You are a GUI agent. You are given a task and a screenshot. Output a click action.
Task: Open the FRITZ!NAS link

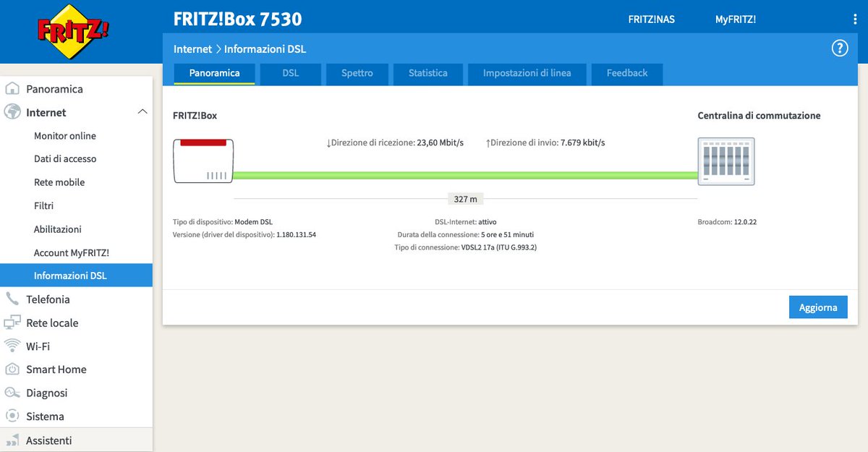tap(651, 20)
